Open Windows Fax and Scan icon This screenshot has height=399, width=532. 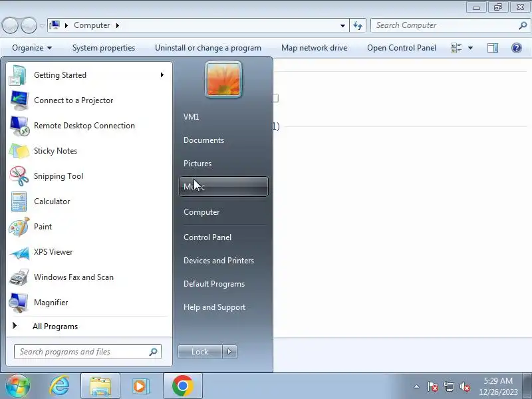click(19, 277)
